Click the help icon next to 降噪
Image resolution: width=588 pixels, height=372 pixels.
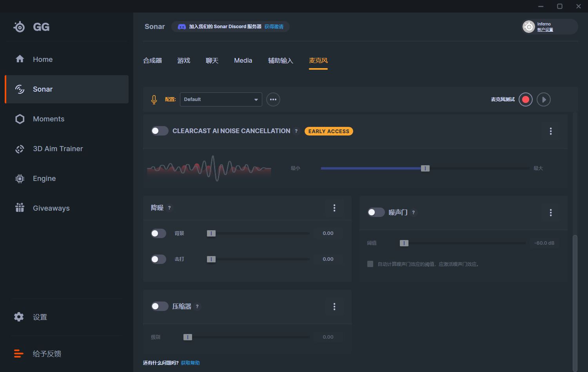[x=169, y=208]
